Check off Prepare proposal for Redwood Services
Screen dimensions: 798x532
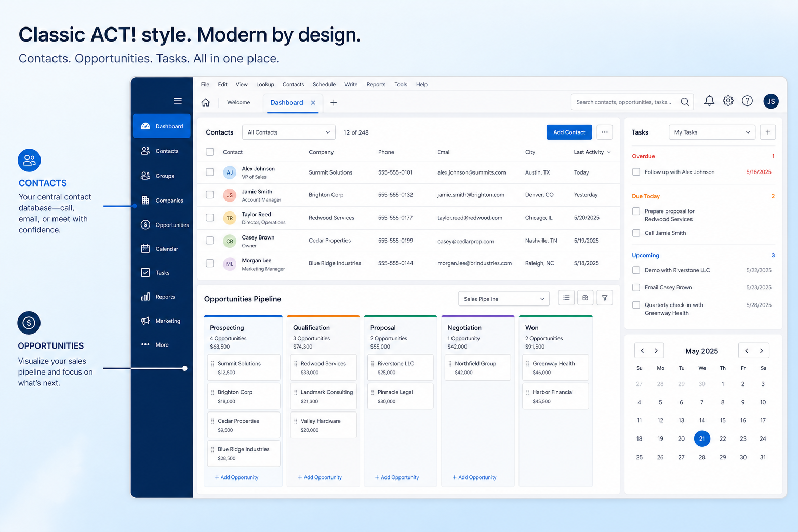636,211
